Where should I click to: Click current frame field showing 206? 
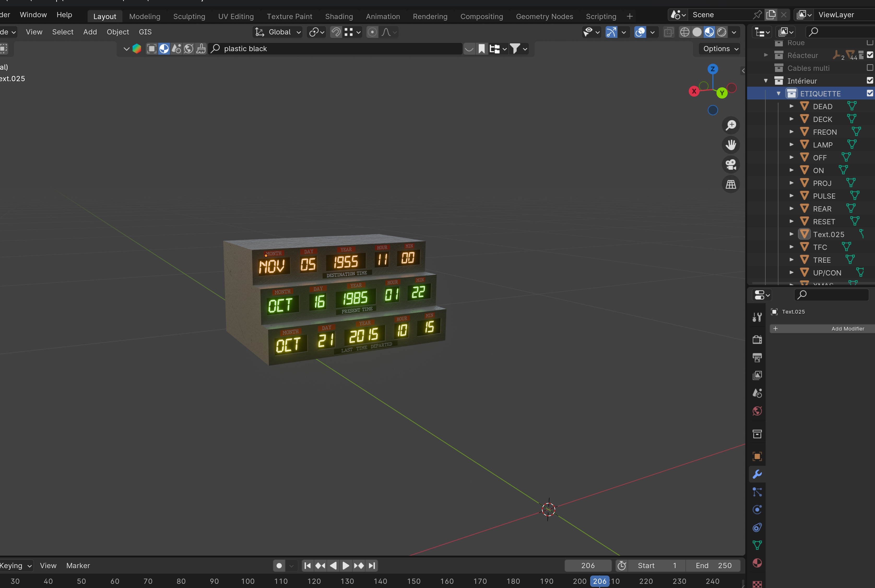588,566
